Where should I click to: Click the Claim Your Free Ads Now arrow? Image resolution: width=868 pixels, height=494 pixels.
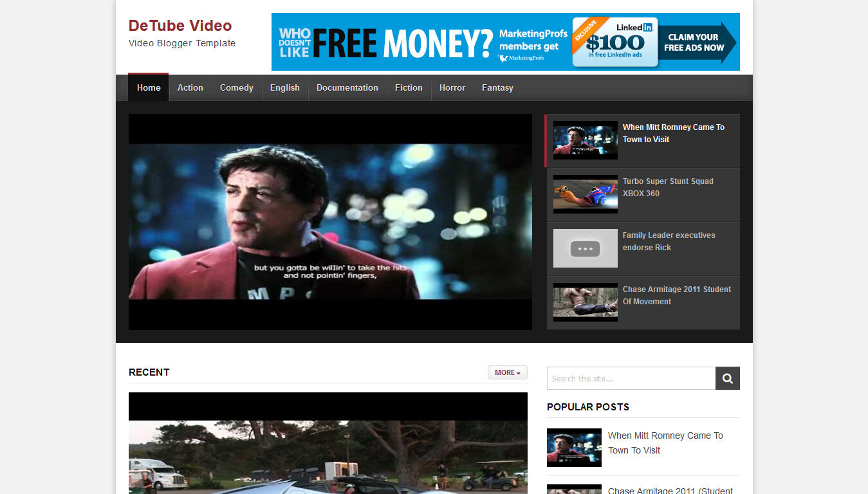[697, 42]
